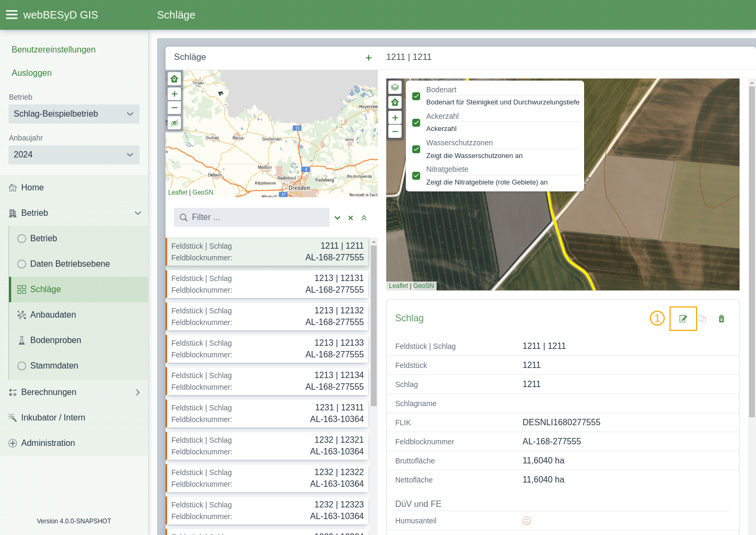Click into the Filter input field

251,217
